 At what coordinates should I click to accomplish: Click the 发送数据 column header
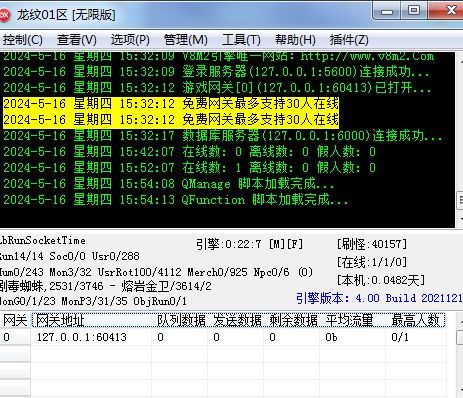pyautogui.click(x=237, y=321)
